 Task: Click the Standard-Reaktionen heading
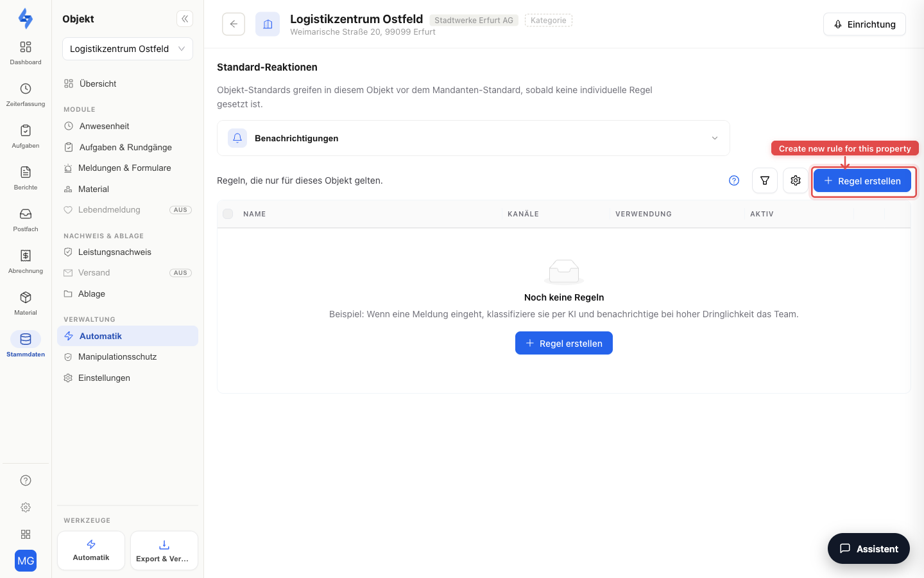coord(267,67)
